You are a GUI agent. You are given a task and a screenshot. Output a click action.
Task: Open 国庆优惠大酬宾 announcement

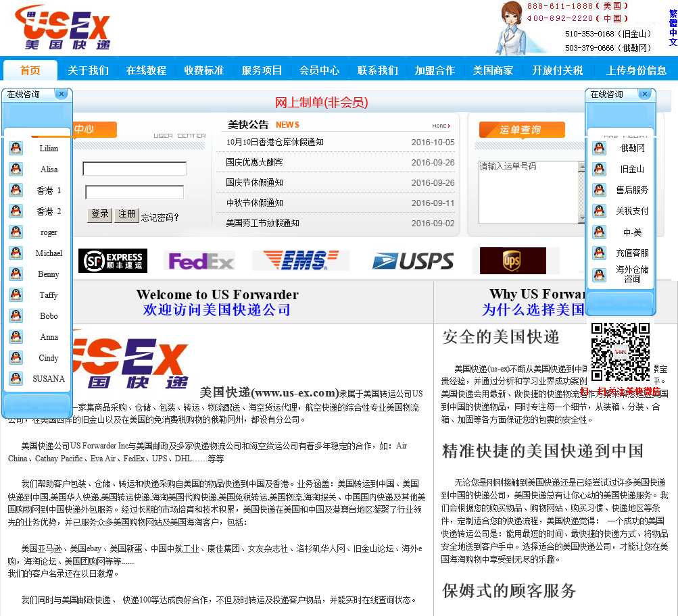coord(254,162)
